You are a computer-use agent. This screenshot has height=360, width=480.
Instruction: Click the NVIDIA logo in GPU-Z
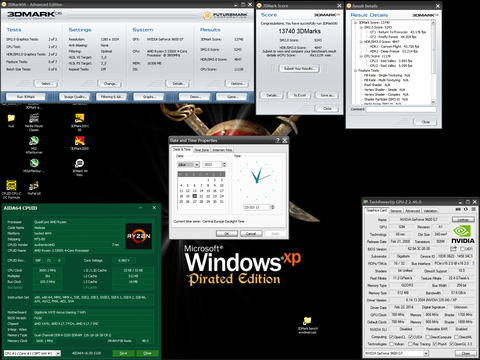[x=463, y=235]
